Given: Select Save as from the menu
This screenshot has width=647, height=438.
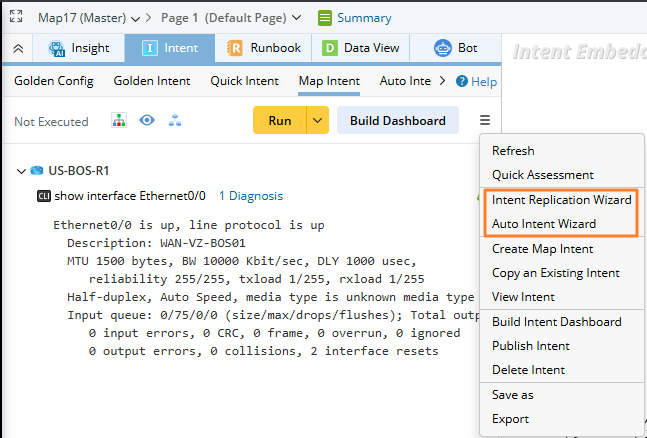Looking at the screenshot, I should 562,395.
